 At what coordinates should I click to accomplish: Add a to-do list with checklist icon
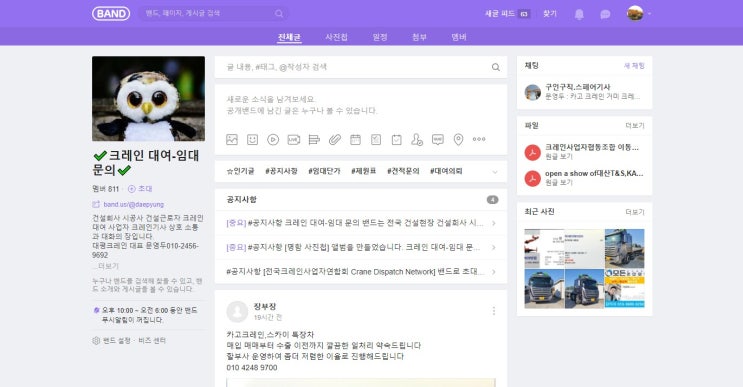click(376, 139)
